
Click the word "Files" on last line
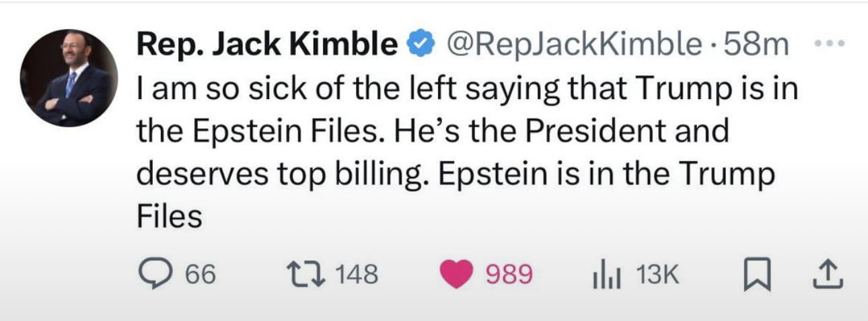point(170,217)
